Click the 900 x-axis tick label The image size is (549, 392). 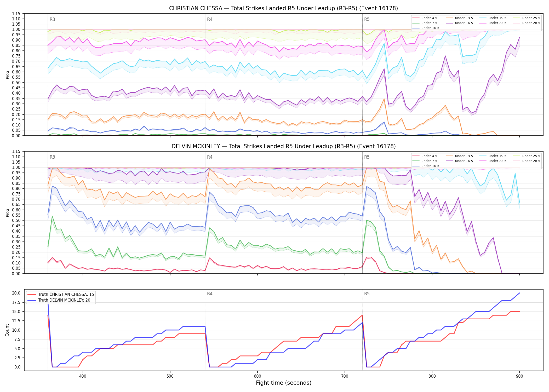519,376
